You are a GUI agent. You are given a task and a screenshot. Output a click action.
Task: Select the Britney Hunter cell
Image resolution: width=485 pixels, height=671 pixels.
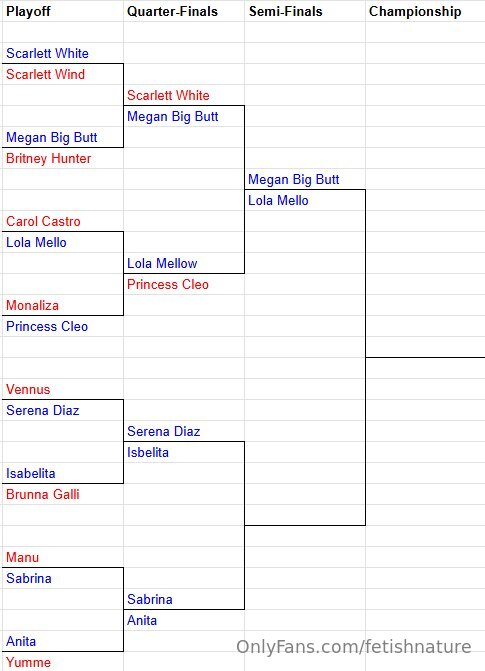63,158
